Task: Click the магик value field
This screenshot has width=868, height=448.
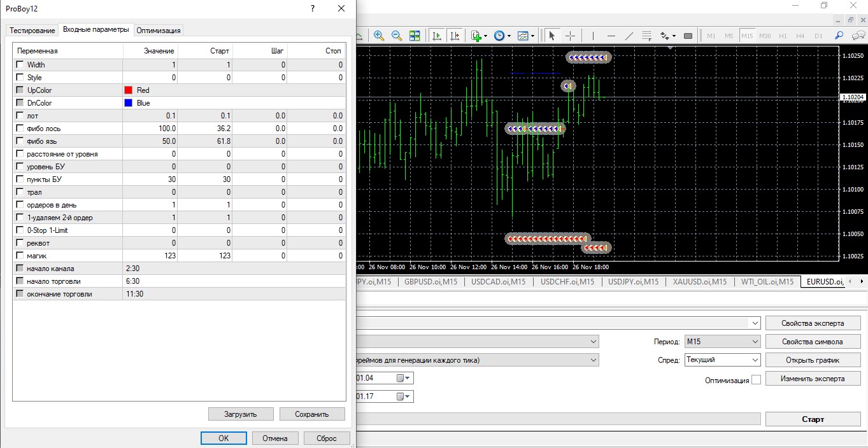Action: pos(150,256)
